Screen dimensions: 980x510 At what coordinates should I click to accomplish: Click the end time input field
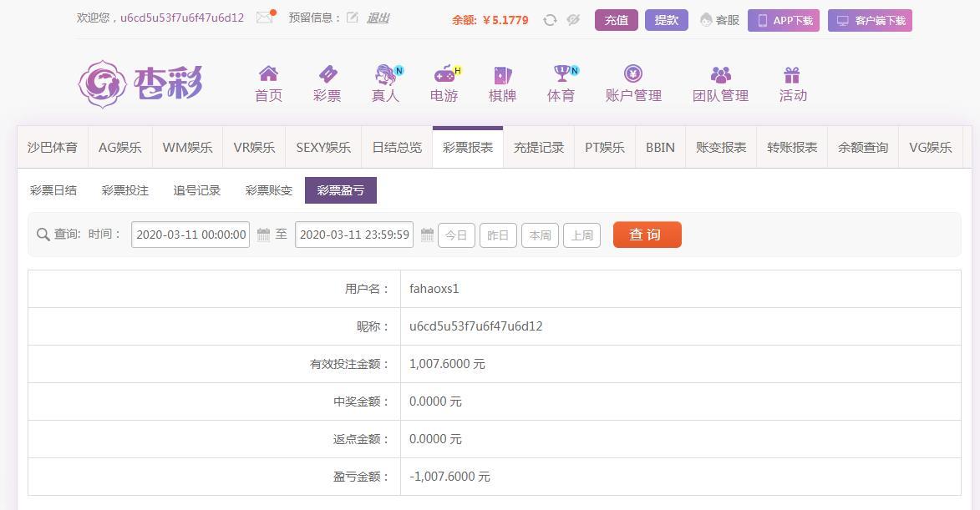tap(353, 235)
